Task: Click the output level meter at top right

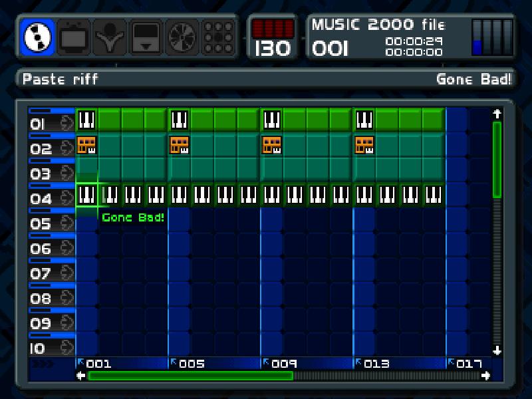Action: [x=492, y=37]
